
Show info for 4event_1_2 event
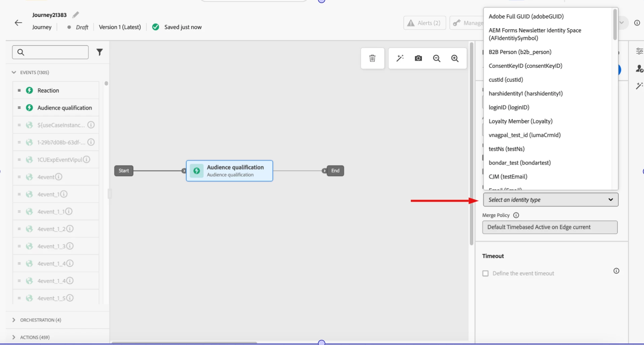click(x=70, y=229)
